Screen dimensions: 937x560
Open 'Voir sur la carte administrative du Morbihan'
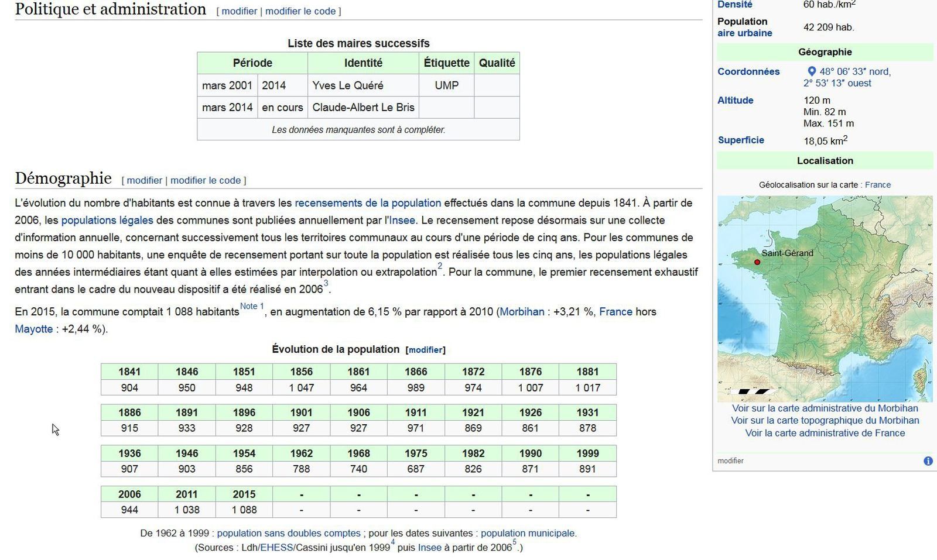[825, 408]
